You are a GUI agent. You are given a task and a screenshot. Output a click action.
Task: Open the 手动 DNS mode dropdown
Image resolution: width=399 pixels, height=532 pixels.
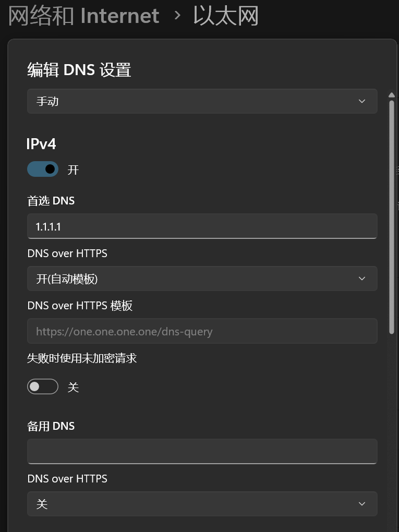pos(202,101)
